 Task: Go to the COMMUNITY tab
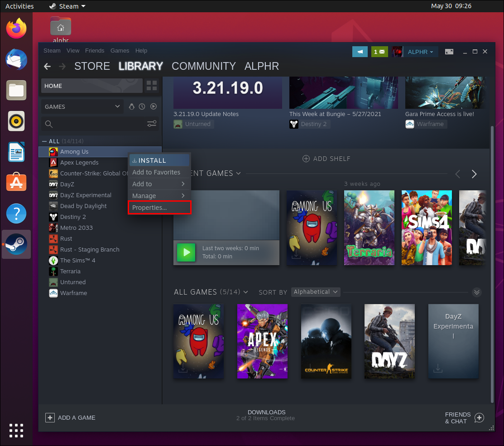(203, 66)
